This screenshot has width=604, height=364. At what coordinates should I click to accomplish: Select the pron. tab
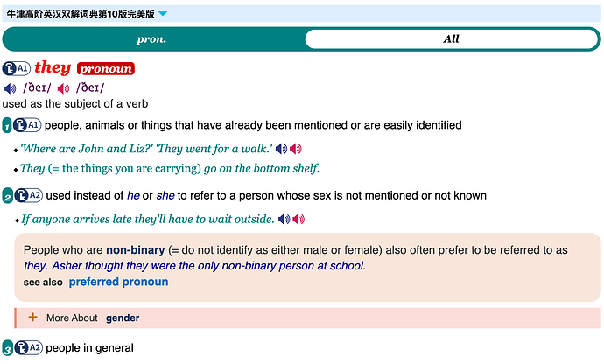tap(151, 38)
